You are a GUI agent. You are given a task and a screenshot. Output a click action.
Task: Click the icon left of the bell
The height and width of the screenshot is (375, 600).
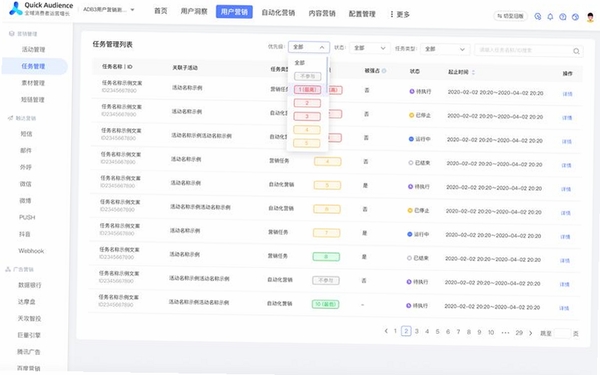coord(538,16)
